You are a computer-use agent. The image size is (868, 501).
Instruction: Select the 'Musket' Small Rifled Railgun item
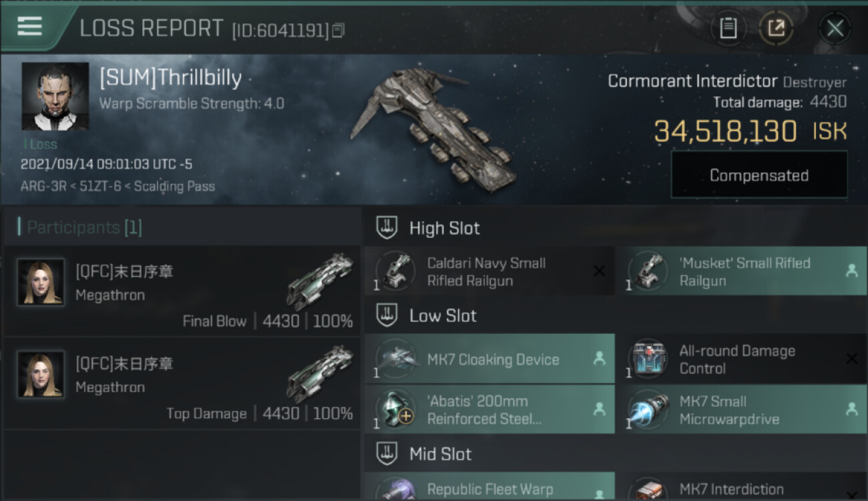(x=741, y=271)
